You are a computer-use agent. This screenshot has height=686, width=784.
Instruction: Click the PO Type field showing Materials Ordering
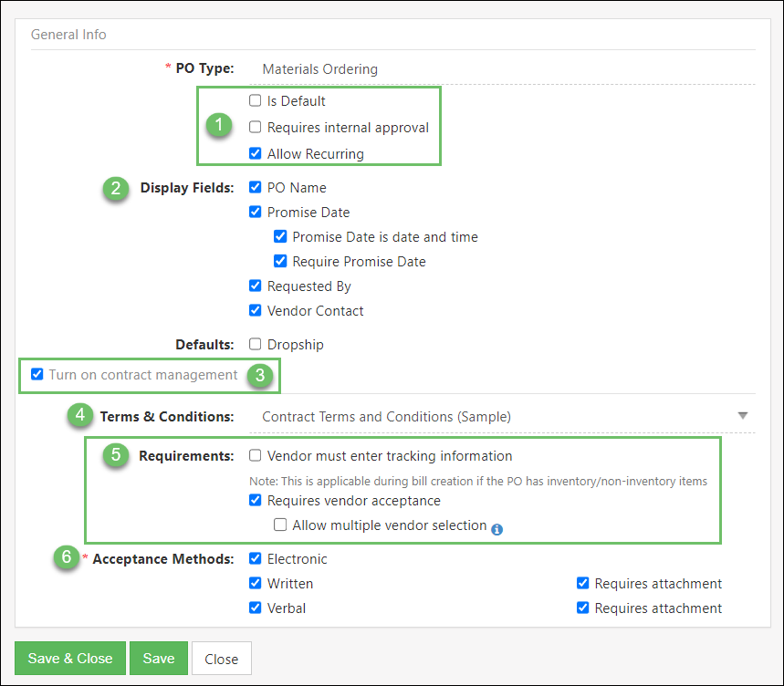(319, 68)
